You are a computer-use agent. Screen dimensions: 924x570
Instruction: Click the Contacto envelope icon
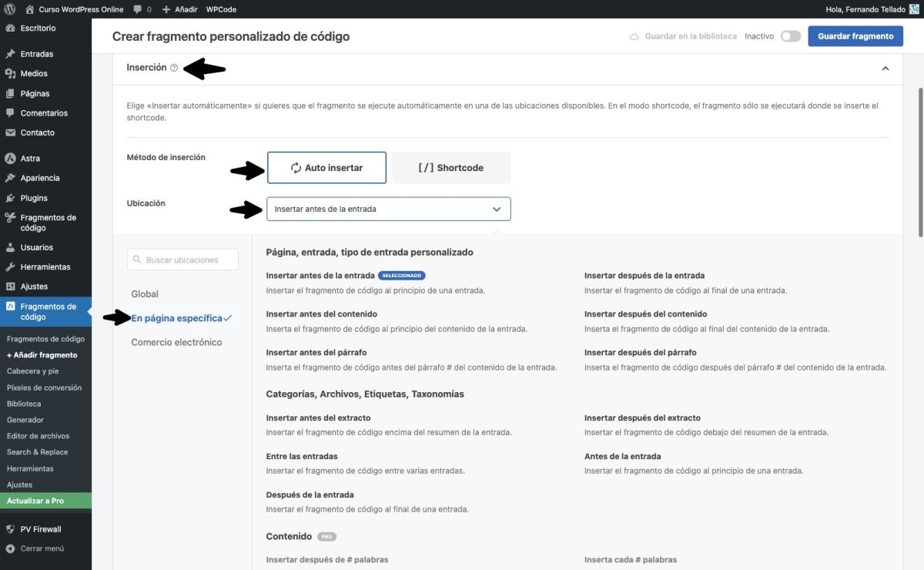10,132
